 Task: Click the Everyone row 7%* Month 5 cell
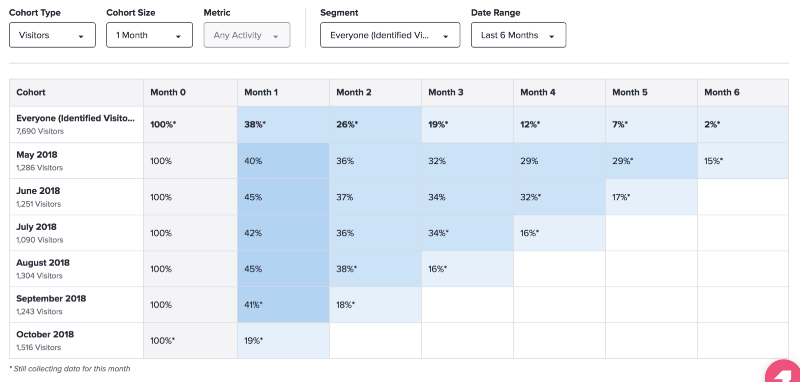652,124
